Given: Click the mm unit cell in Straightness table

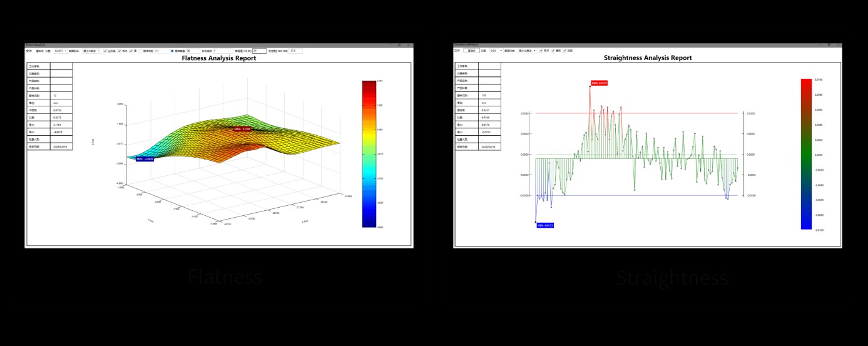Looking at the screenshot, I should pos(490,103).
